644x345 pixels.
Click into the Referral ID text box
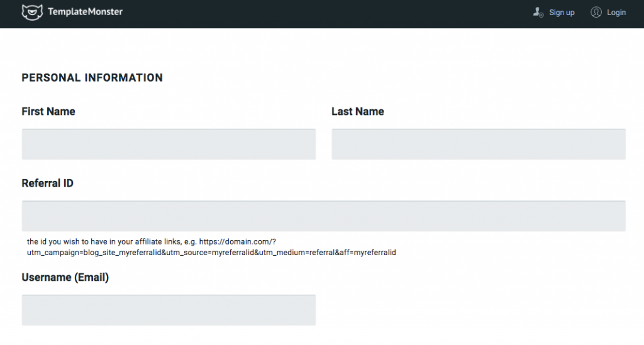[x=323, y=216]
